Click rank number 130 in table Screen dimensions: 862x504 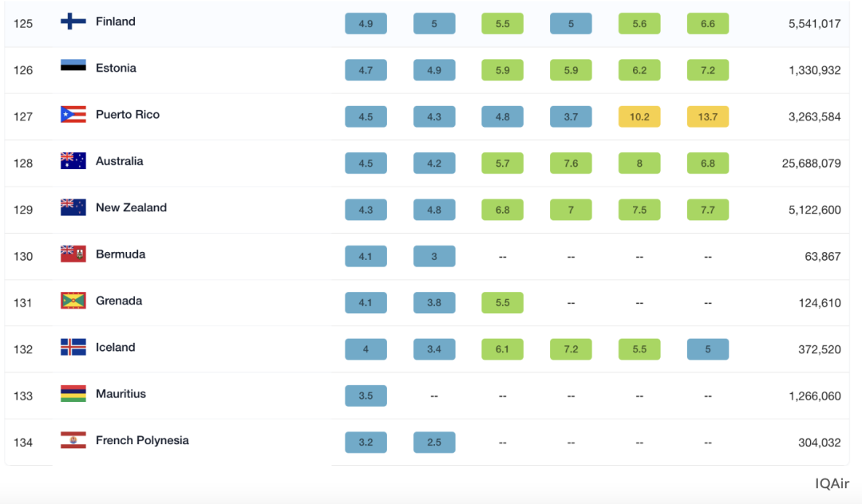point(23,257)
